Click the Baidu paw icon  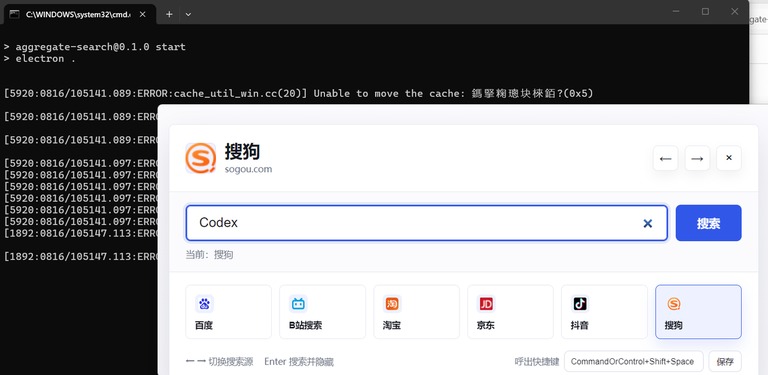(204, 304)
